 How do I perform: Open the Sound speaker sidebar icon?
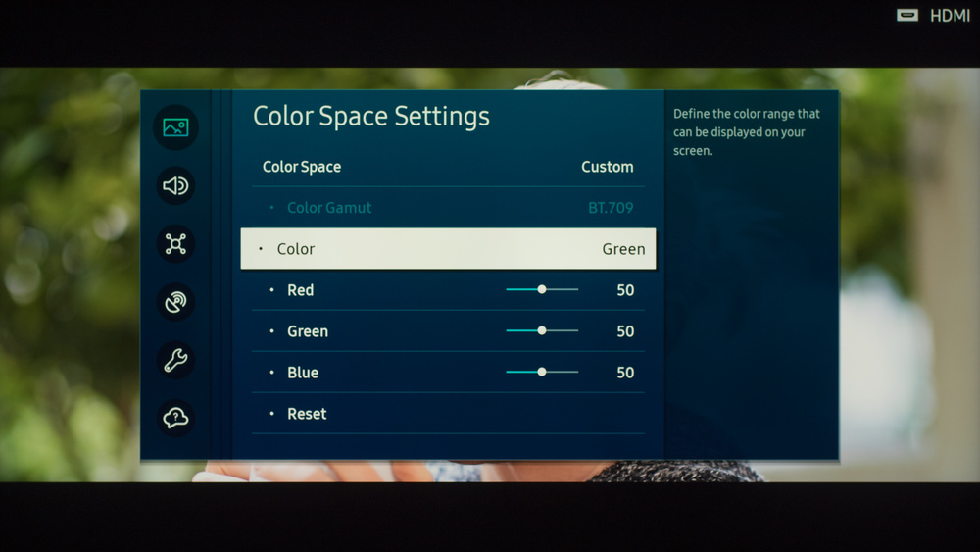(175, 186)
